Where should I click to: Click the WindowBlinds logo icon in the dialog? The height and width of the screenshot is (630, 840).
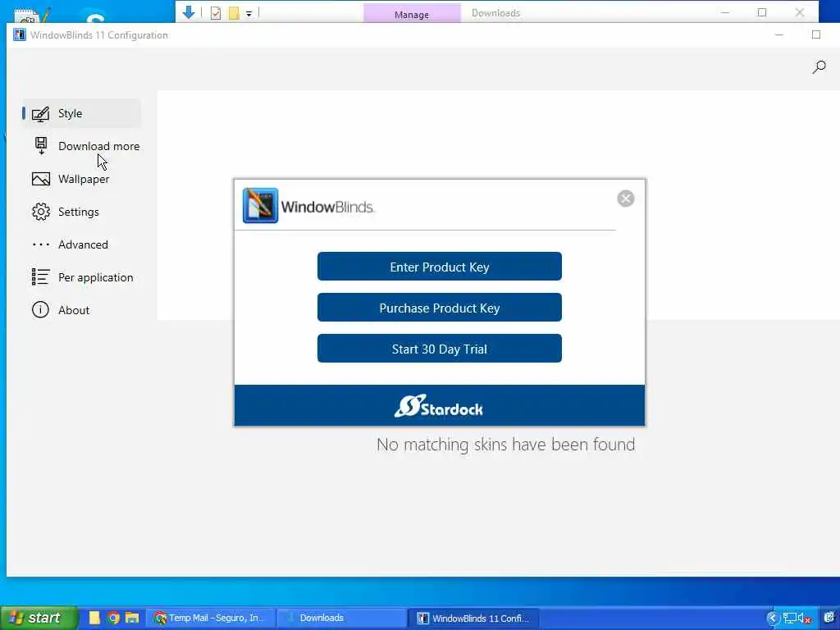[x=260, y=206]
